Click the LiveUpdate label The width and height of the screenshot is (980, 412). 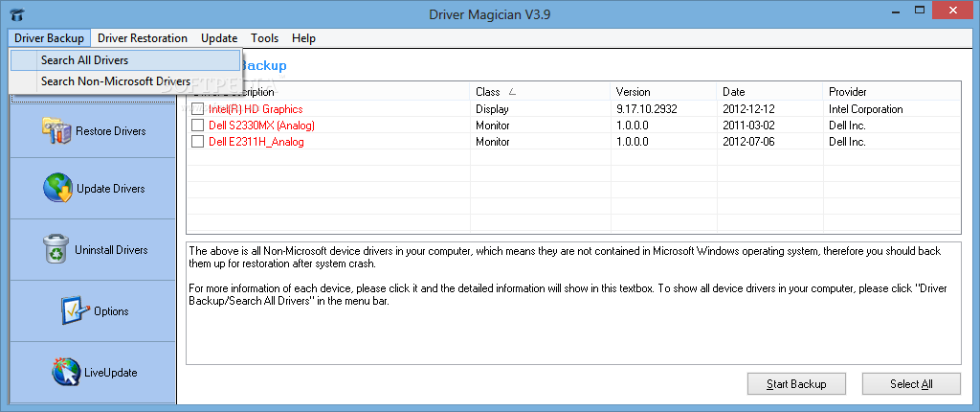point(111,373)
